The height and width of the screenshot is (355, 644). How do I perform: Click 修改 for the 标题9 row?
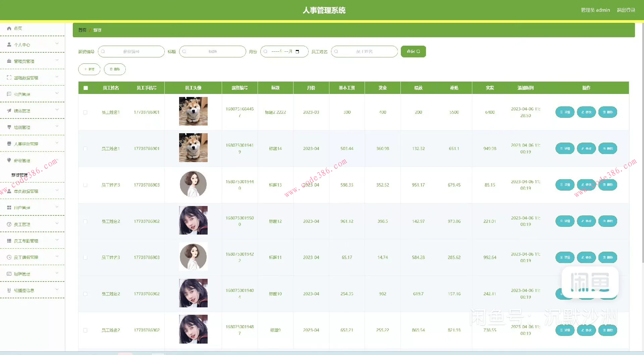pyautogui.click(x=586, y=330)
